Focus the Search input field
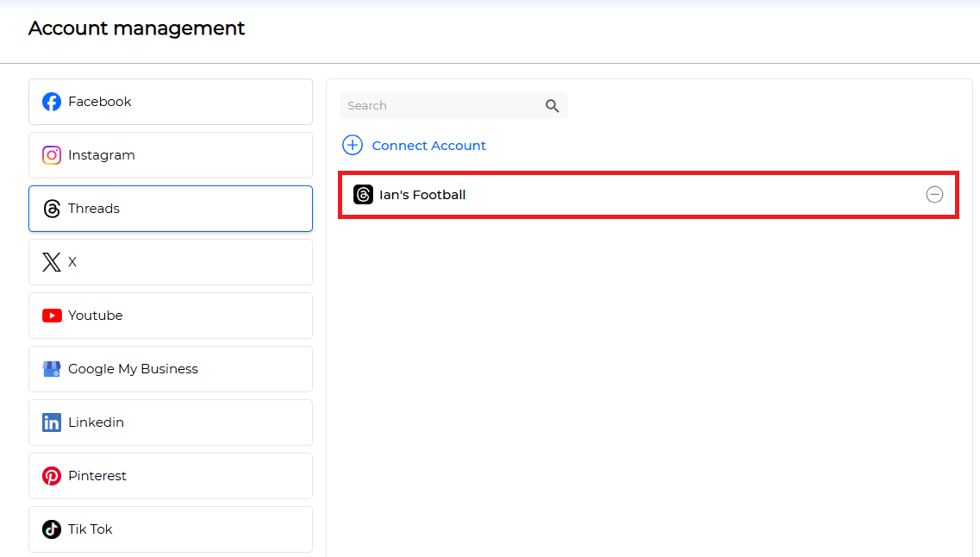This screenshot has height=557, width=980. (453, 106)
